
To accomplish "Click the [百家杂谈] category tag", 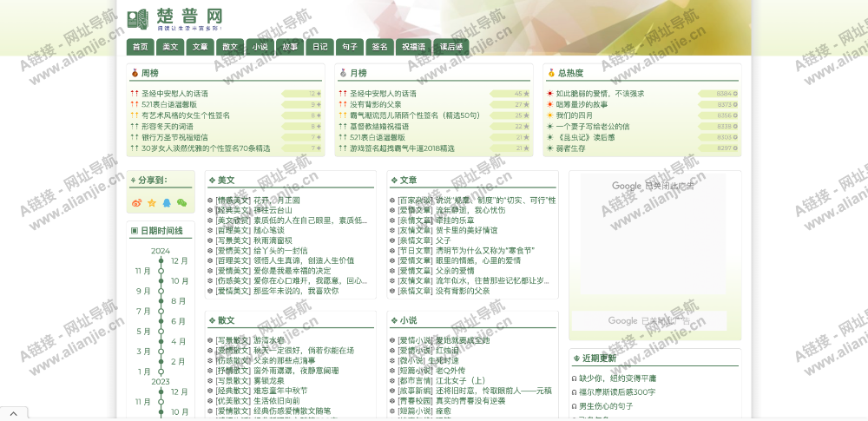I will 415,200.
